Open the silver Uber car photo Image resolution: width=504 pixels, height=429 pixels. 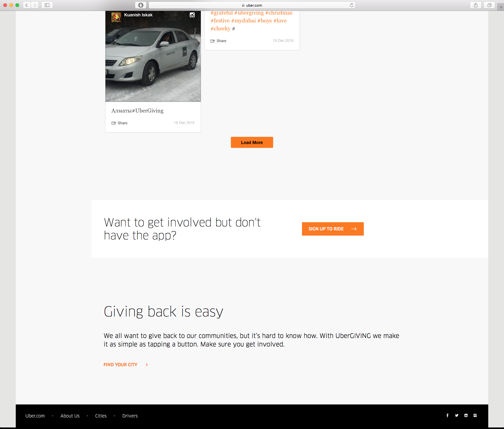point(153,56)
